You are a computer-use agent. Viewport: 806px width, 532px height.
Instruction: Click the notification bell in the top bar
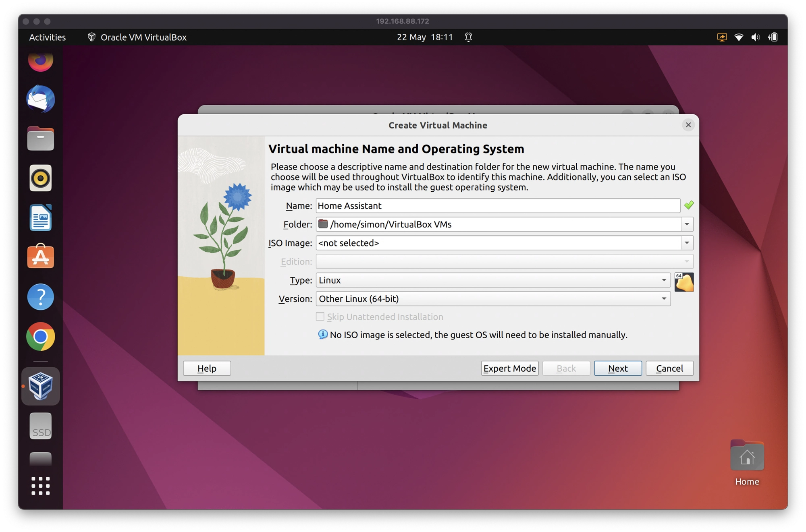(468, 37)
